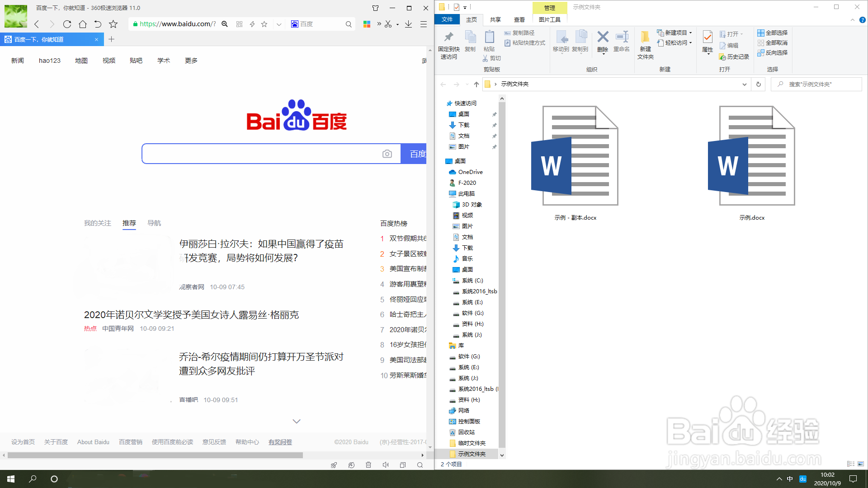This screenshot has height=488, width=868.
Task: Click Select None (全部取消) option
Action: click(x=773, y=42)
